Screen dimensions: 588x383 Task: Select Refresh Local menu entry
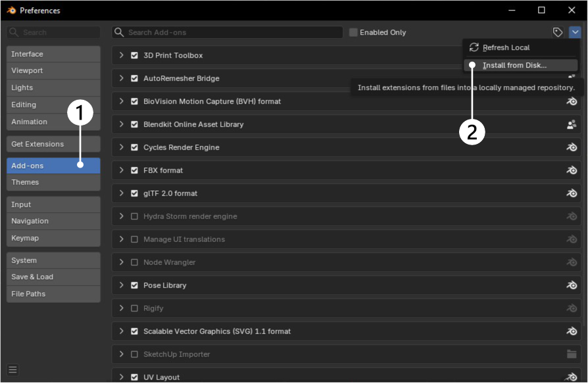pos(520,47)
